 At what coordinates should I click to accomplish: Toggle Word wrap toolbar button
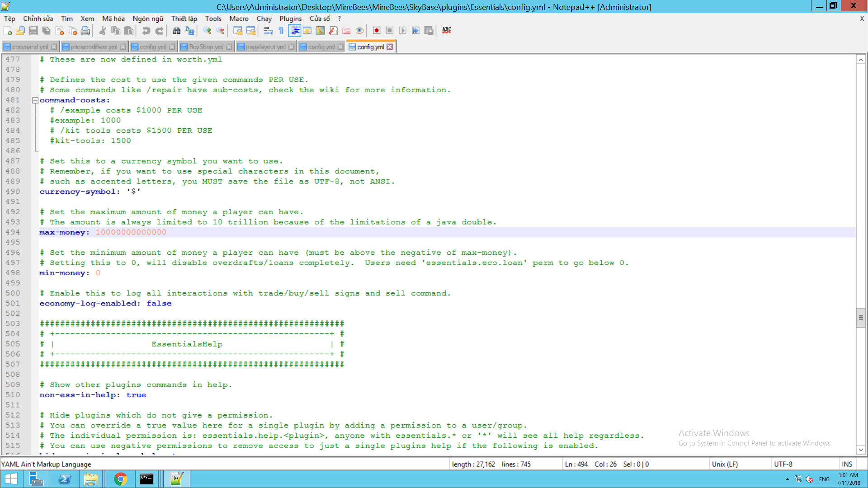coord(268,31)
